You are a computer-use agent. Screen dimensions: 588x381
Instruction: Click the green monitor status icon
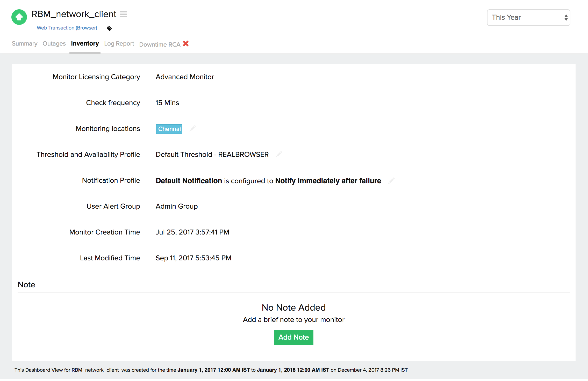click(19, 17)
